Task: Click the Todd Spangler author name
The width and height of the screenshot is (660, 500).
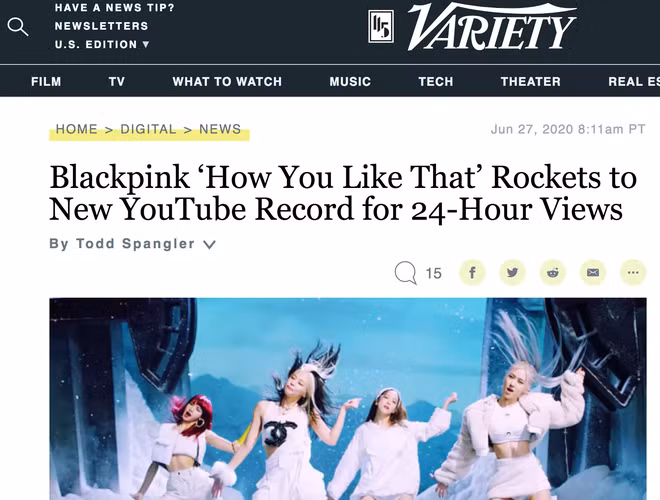Action: click(x=135, y=244)
